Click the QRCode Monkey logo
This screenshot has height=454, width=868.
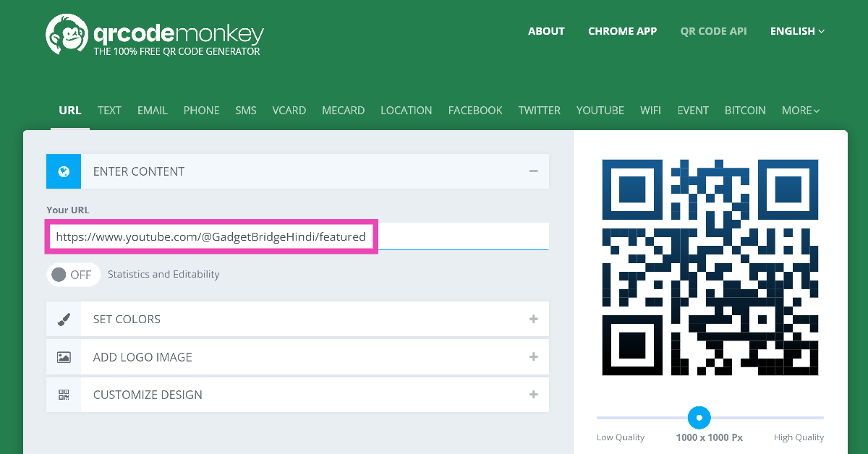pos(155,35)
